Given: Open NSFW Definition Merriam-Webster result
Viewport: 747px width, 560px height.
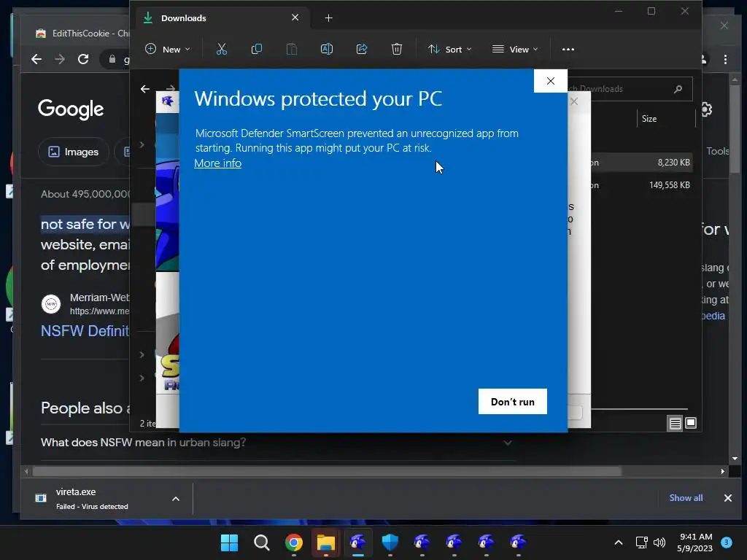Looking at the screenshot, I should tap(85, 330).
